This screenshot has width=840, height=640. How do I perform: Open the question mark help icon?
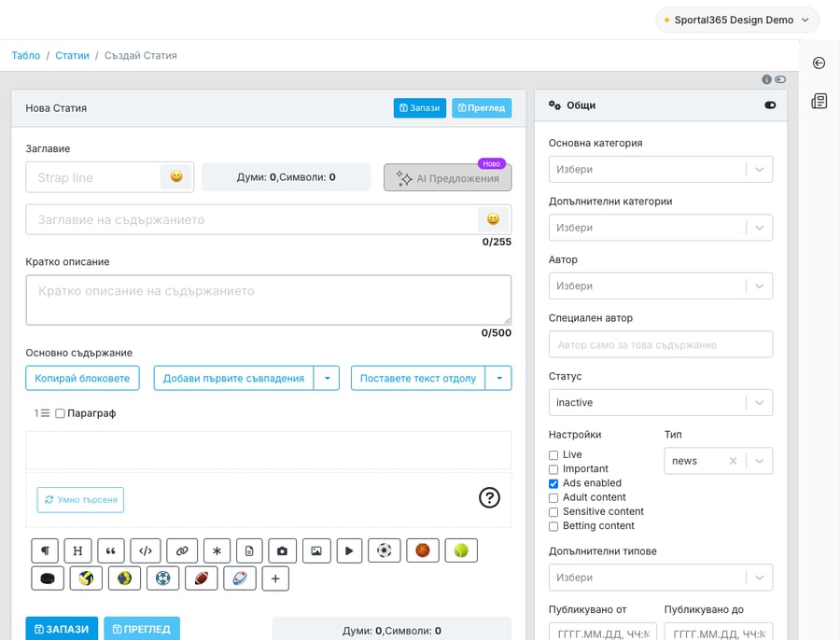489,497
